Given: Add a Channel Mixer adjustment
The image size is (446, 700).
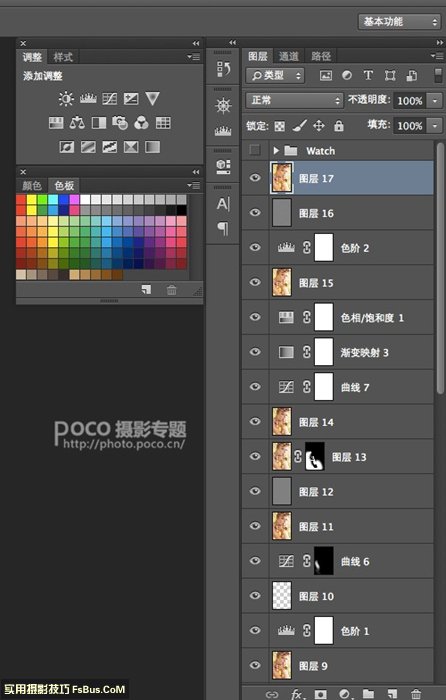Looking at the screenshot, I should [141, 123].
